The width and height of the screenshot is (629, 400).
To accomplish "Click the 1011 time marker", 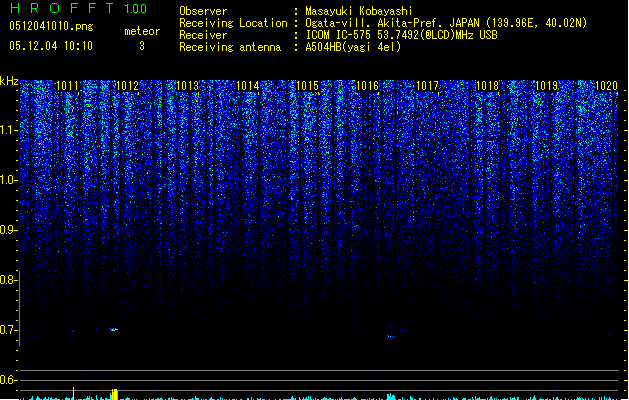I will tap(67, 86).
